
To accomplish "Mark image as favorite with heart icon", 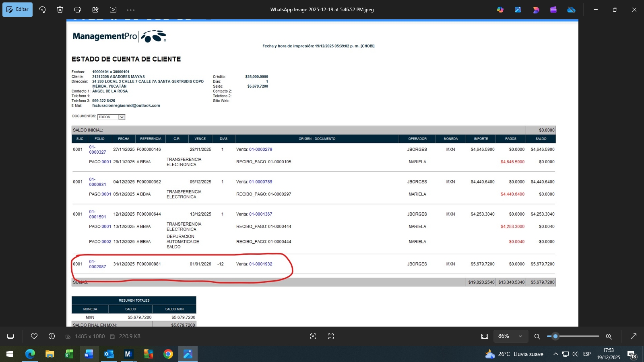I will [34, 336].
